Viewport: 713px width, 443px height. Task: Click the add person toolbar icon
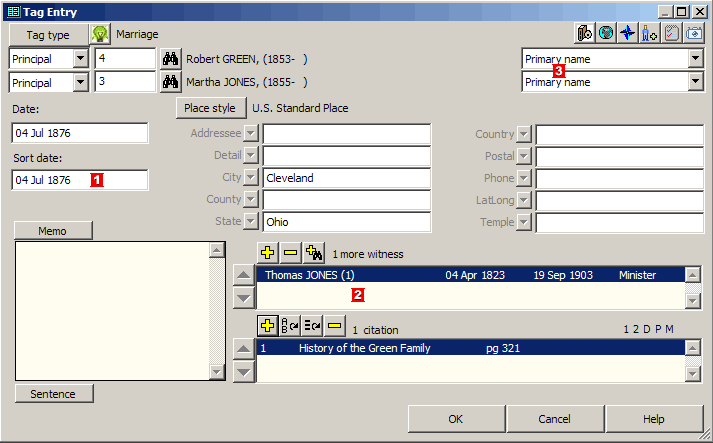point(649,33)
